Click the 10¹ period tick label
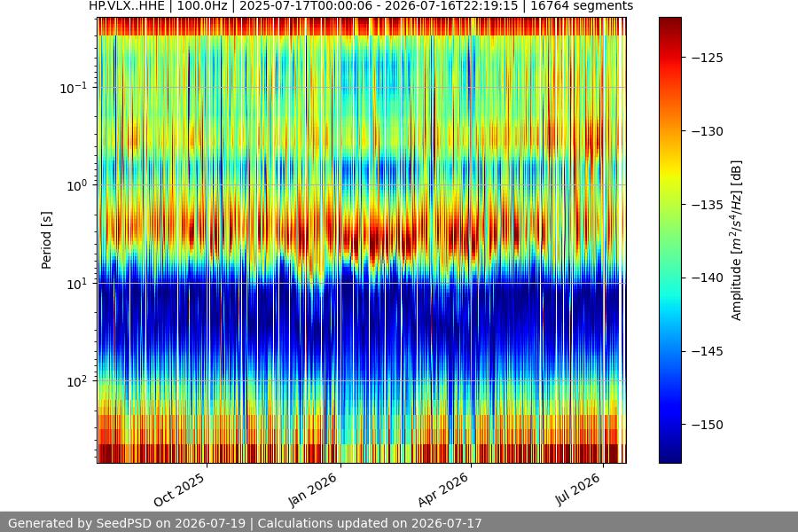This screenshot has height=532, width=798. tap(77, 284)
